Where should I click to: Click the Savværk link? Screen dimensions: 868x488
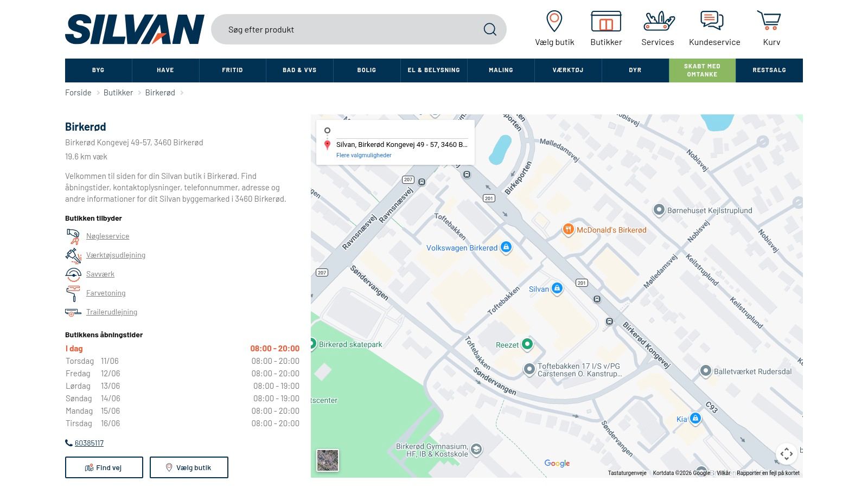(100, 274)
